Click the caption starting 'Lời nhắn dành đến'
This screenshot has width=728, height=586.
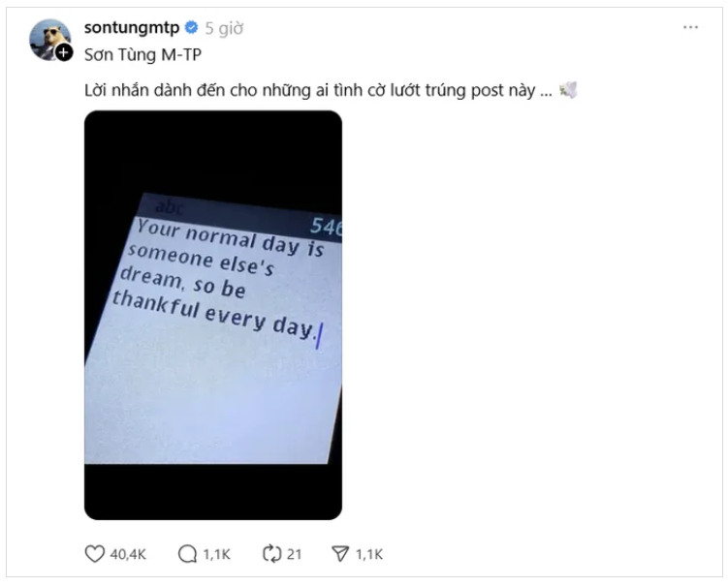pos(319,90)
